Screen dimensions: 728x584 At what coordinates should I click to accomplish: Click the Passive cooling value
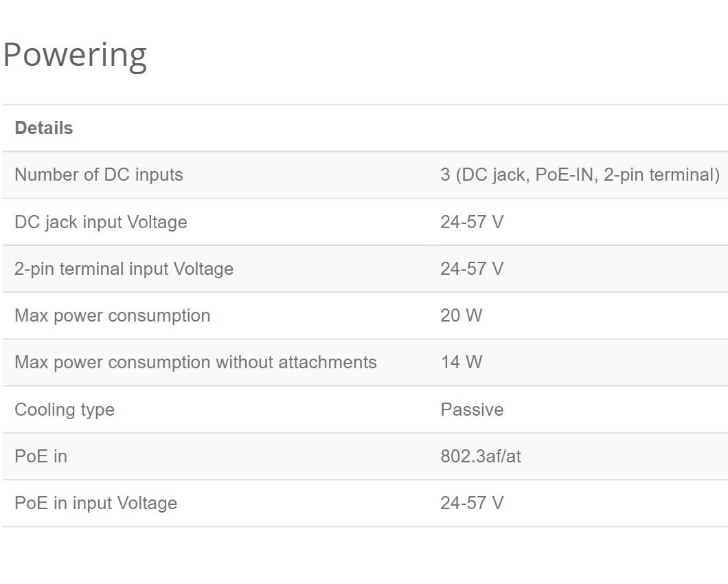[472, 409]
